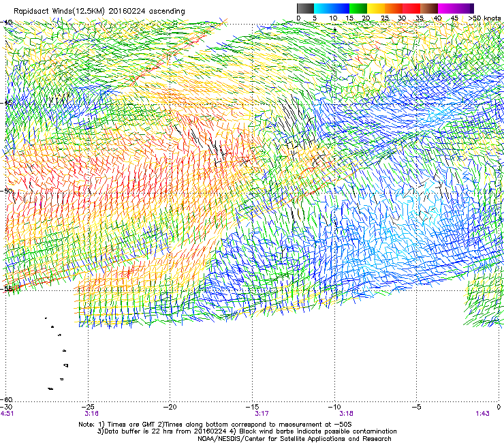Screen dimensions: 504x443
Task: Click the purple '1:43' time stamp
Action: pos(482,414)
